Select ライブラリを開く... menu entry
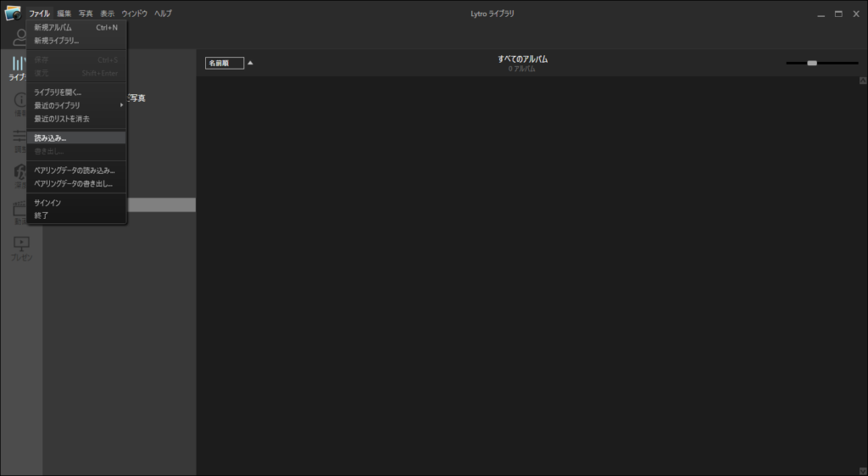Image resolution: width=868 pixels, height=476 pixels. pyautogui.click(x=76, y=92)
